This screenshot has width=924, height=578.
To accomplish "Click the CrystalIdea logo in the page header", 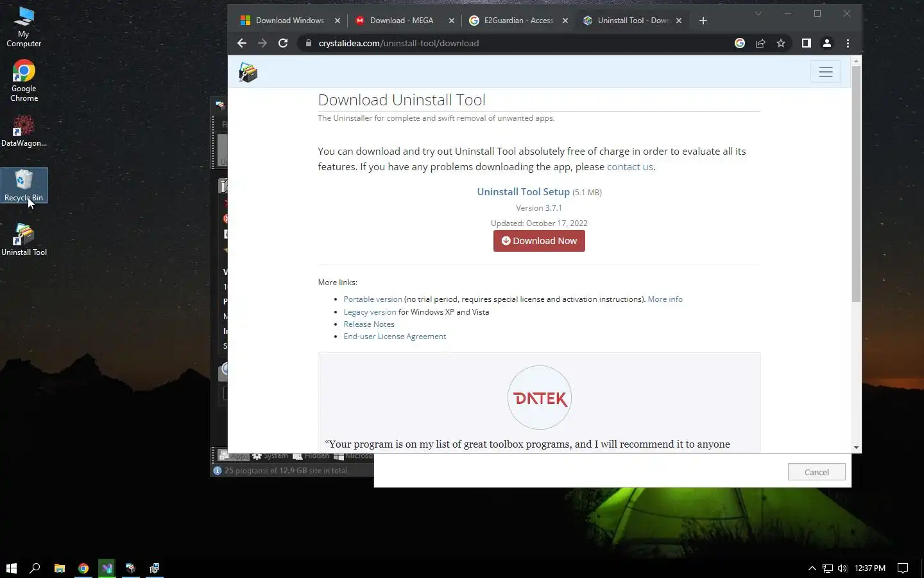I will [x=248, y=72].
